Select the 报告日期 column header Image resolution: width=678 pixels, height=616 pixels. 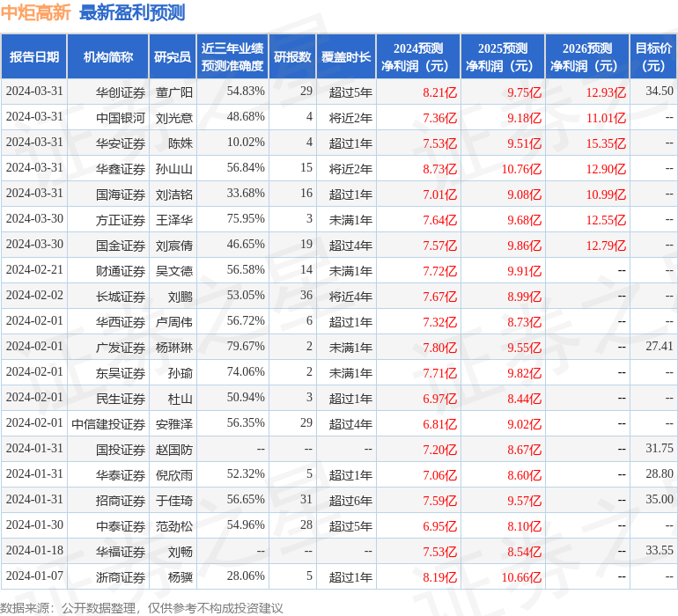click(34, 56)
